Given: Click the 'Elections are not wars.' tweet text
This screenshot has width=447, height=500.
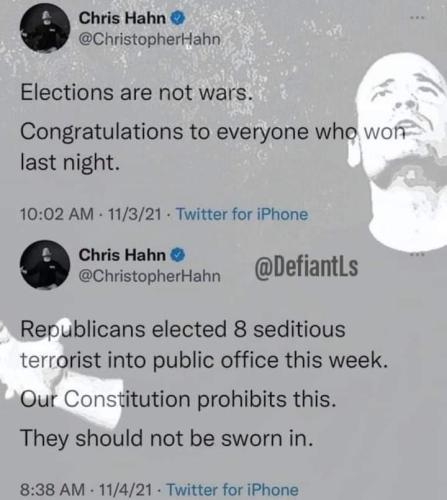Looking at the screenshot, I should point(135,92).
